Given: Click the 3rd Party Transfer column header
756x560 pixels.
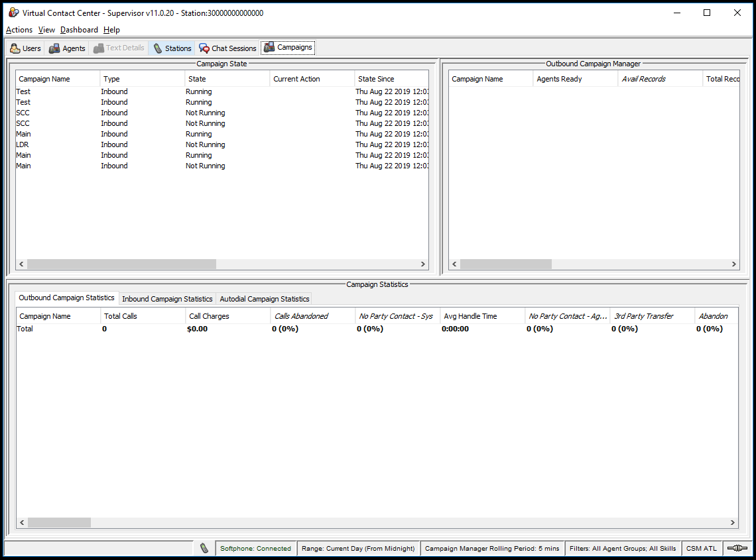Looking at the screenshot, I should pos(653,316).
